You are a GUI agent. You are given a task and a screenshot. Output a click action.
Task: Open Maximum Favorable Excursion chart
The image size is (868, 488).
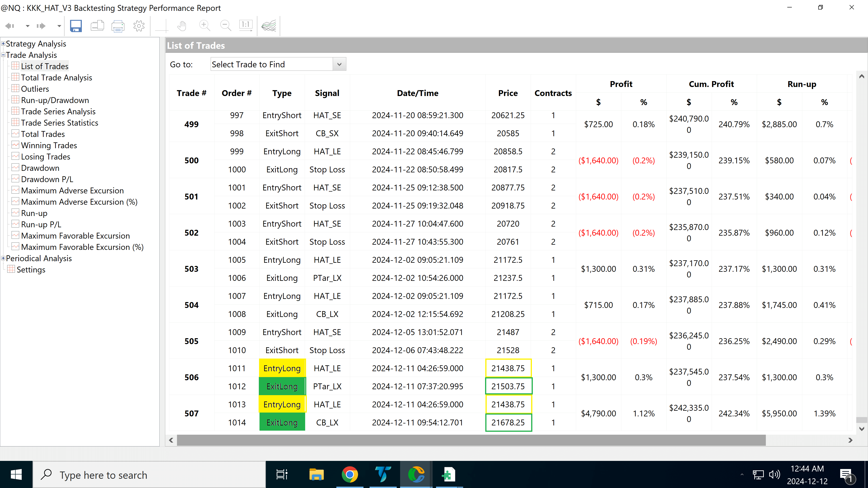point(75,235)
